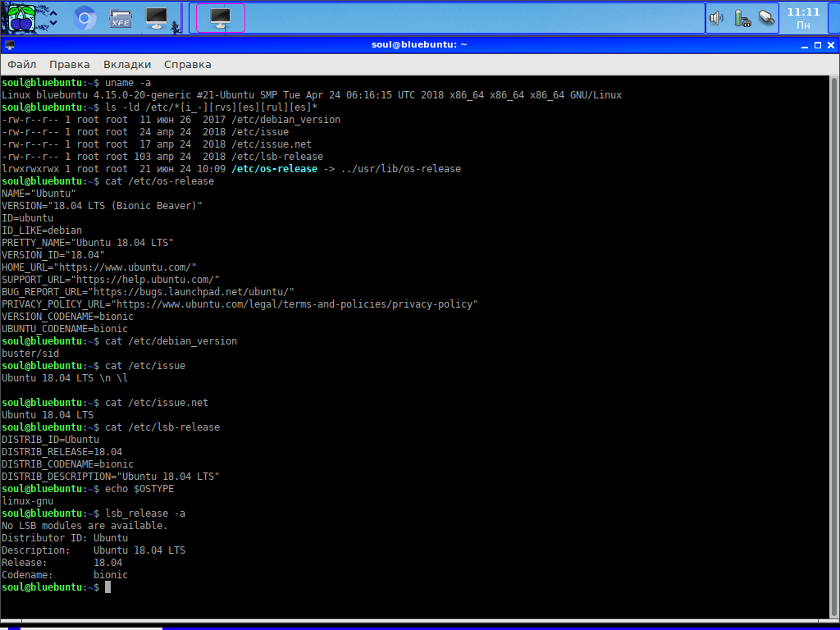Click the 'lsb_release -a' command line
Viewport: 840px width, 630px height.
point(94,514)
